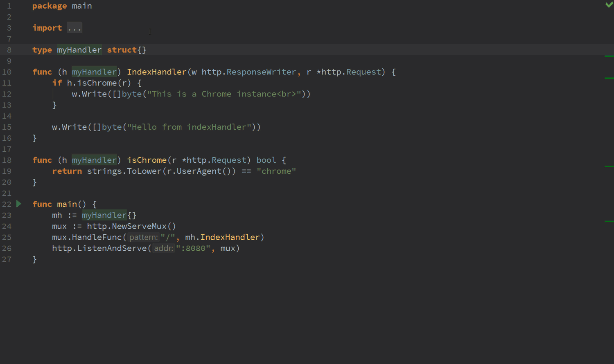614x364 pixels.
Task: Click the 'pattern:' parameter hint
Action: tap(143, 237)
